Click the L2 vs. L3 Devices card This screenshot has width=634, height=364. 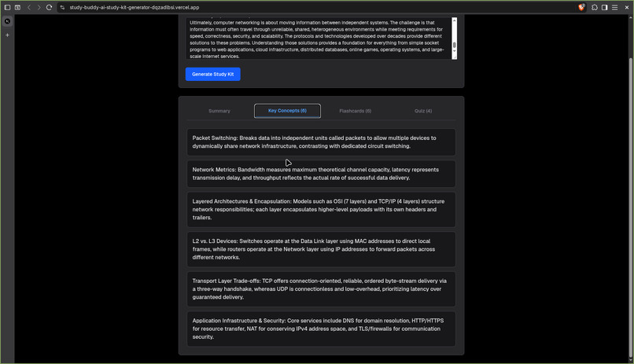[321, 249]
